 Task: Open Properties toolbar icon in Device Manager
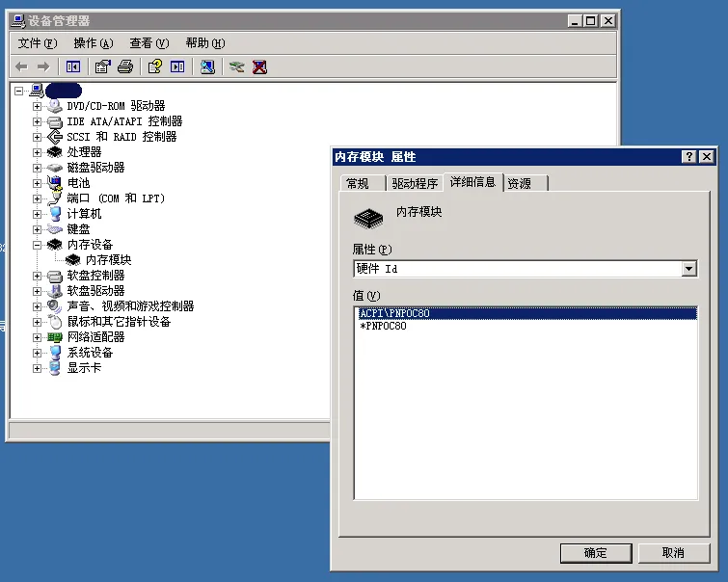(x=102, y=66)
